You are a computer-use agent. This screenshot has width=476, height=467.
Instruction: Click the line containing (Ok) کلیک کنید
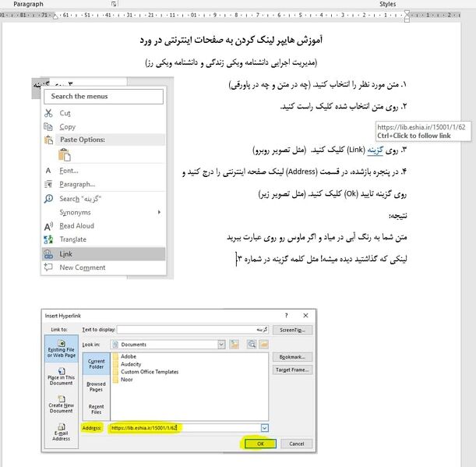tap(333, 194)
